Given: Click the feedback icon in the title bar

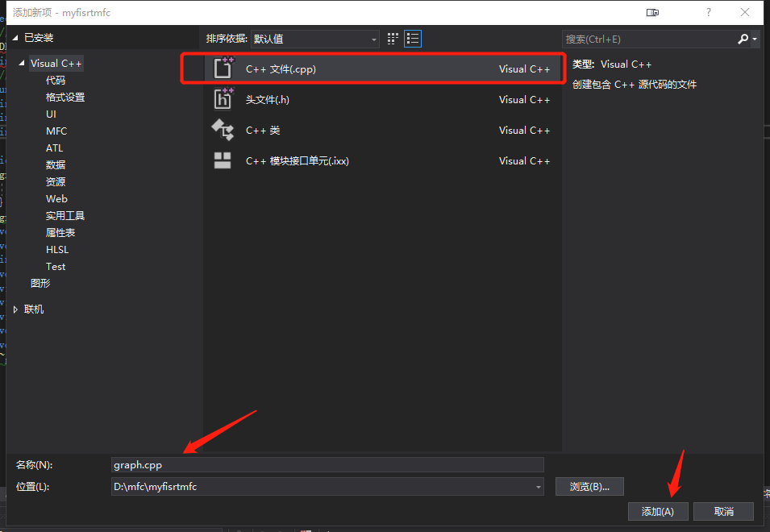Looking at the screenshot, I should tap(653, 12).
